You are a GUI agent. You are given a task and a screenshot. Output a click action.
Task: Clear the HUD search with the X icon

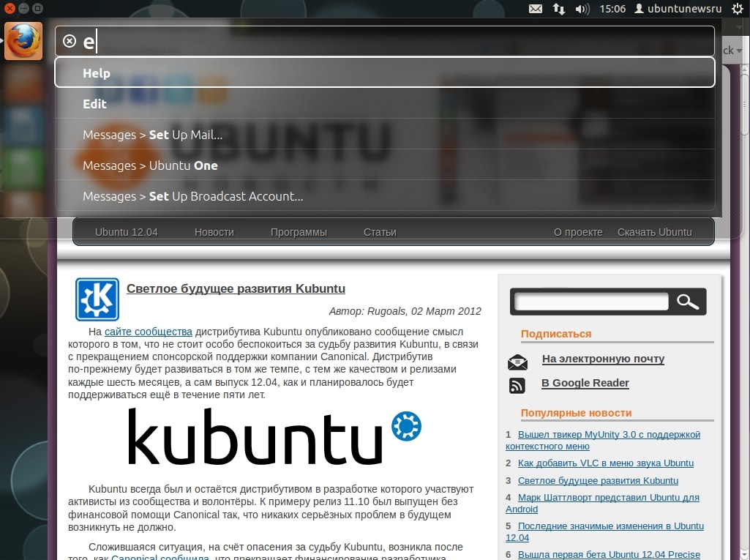(70, 41)
